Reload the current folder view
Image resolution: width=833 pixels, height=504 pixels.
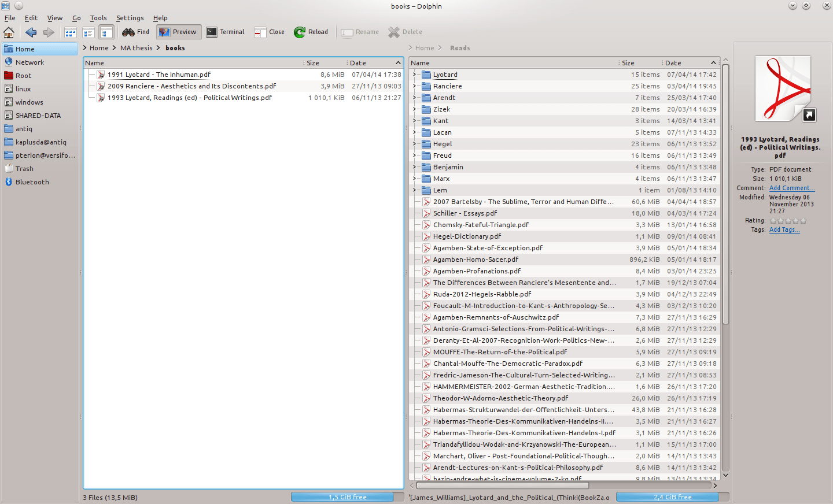pos(311,32)
